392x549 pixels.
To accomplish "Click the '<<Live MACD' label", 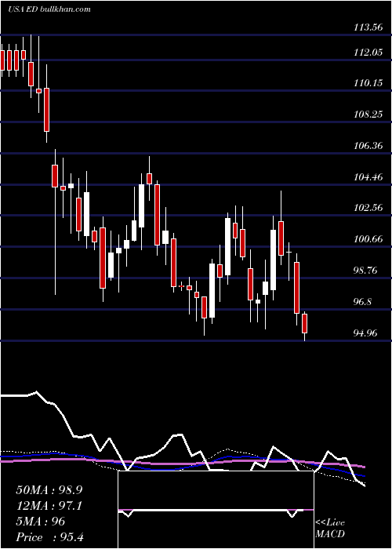I will 330,529.
